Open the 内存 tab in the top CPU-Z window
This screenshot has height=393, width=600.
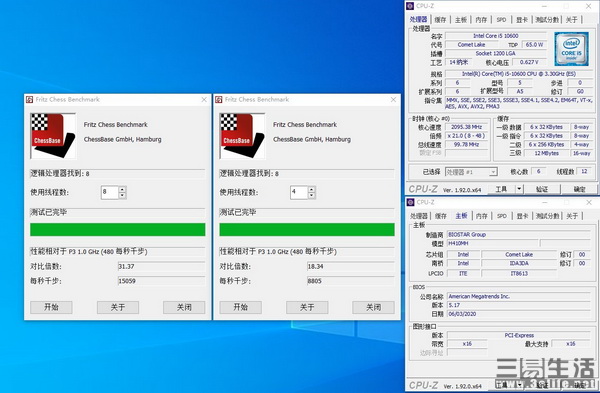pos(481,20)
